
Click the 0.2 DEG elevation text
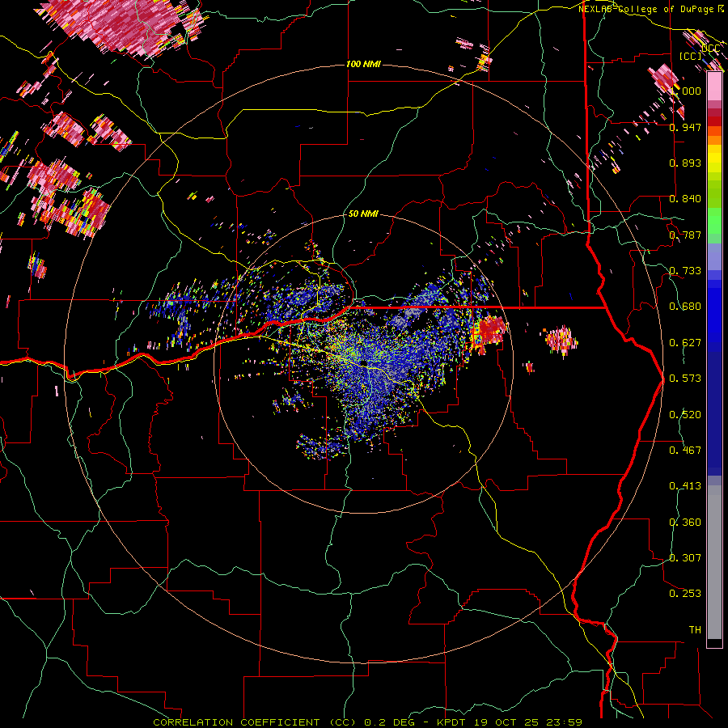coord(389,722)
